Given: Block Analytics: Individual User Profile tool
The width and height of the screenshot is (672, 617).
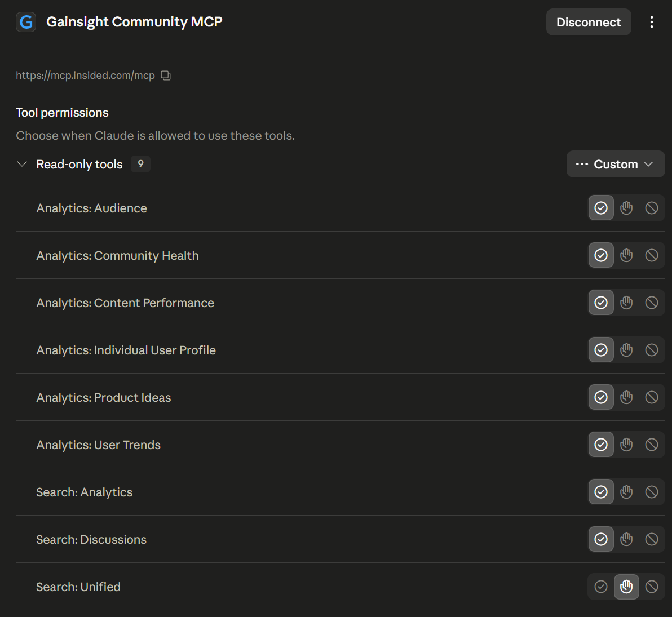Looking at the screenshot, I should coord(652,350).
